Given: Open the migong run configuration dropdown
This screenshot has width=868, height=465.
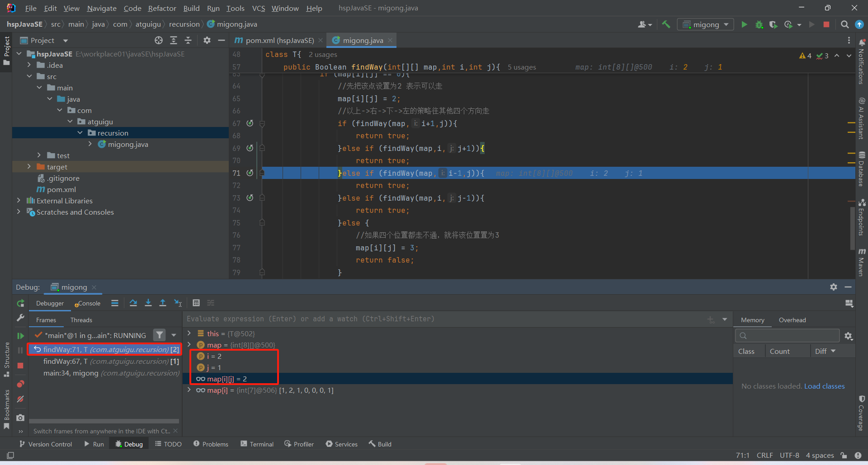Looking at the screenshot, I should coord(706,24).
